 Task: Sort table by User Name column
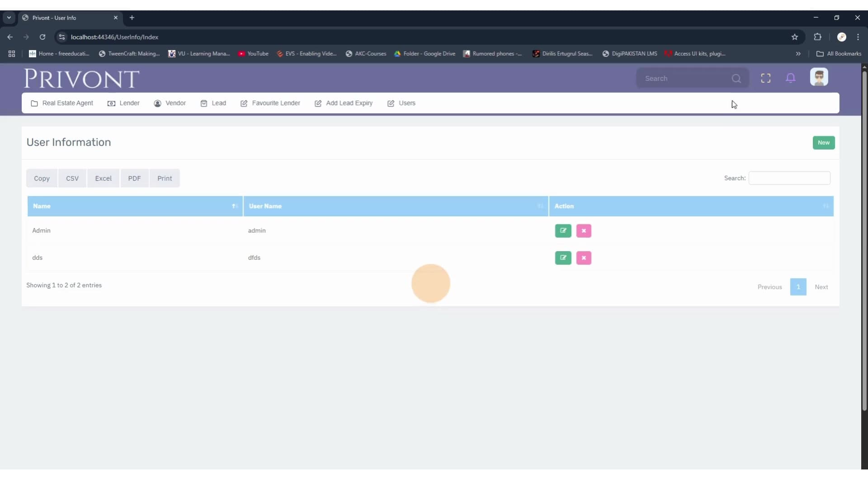click(396, 206)
